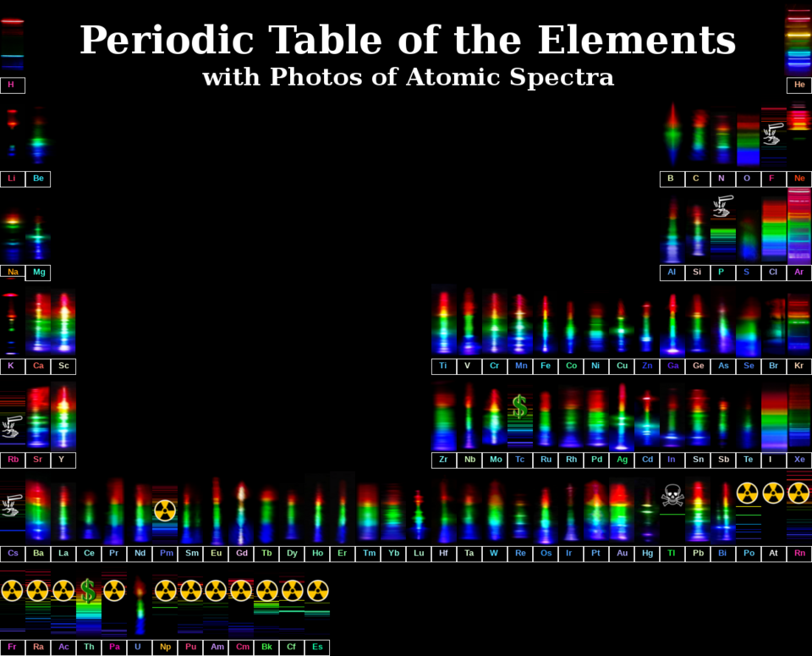Click the skull icon above Thallium
Image resolution: width=812 pixels, height=656 pixels.
pos(671,493)
